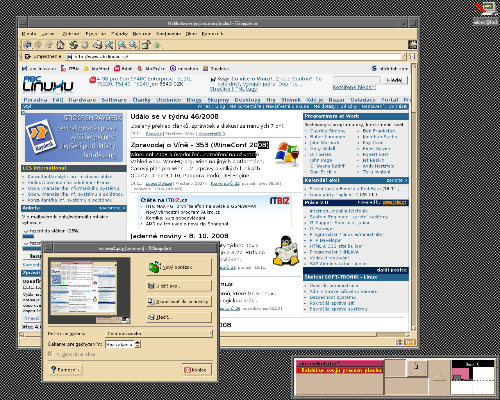Toggle the window decorations checkbox in KSnapshot

(50, 354)
